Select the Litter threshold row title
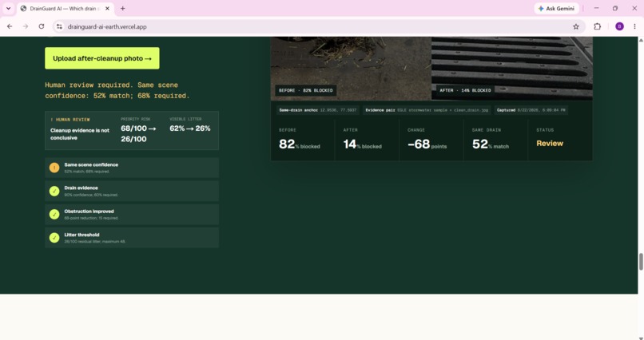The height and width of the screenshot is (340, 644). coord(81,235)
